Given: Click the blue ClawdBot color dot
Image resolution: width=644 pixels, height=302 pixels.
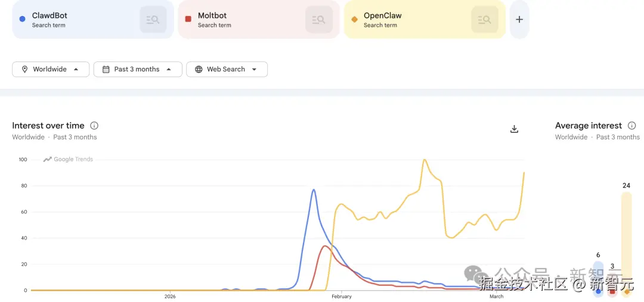Looking at the screenshot, I should (x=22, y=19).
